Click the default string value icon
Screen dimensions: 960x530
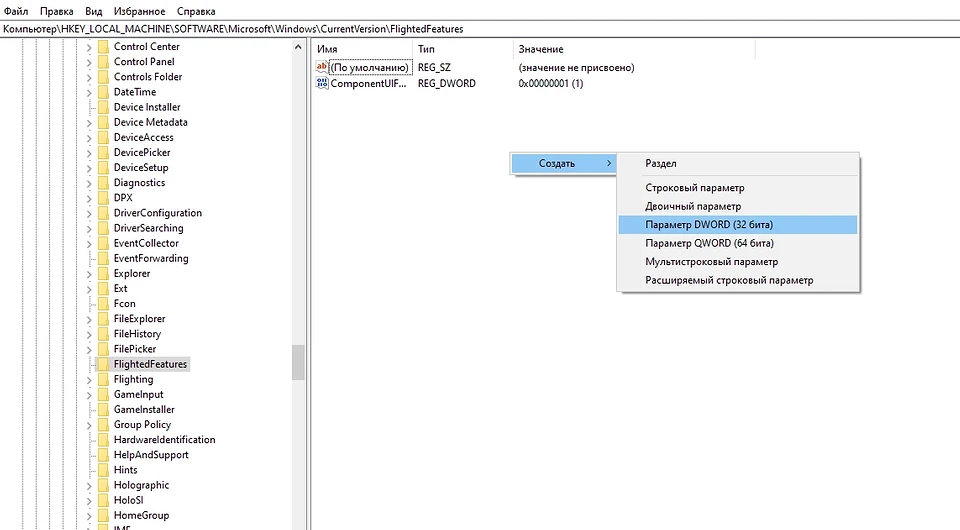tap(322, 67)
